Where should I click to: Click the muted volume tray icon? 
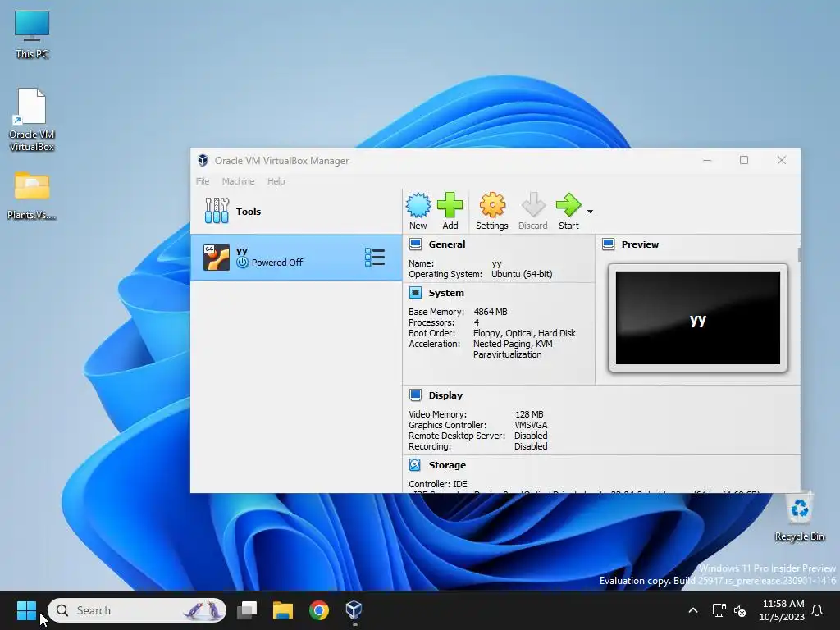(740, 610)
